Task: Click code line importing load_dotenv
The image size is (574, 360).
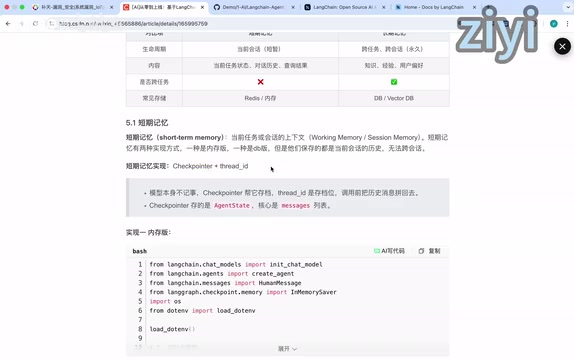Action: (x=202, y=311)
